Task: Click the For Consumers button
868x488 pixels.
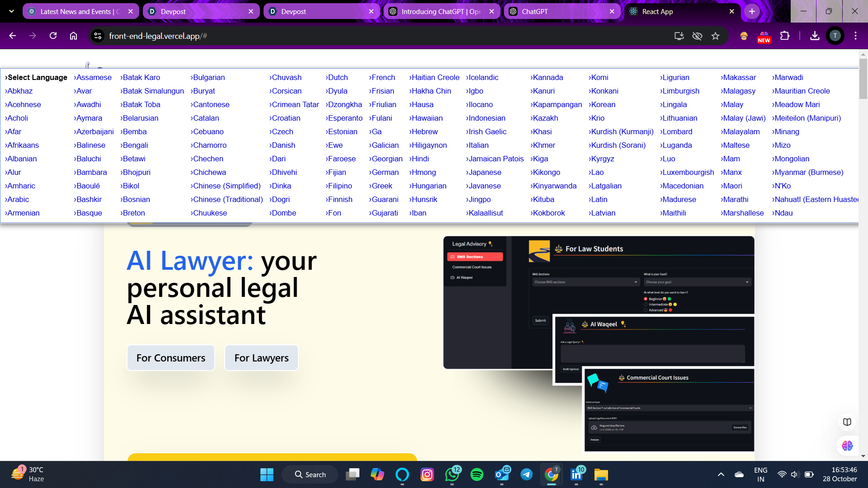Action: [x=171, y=358]
